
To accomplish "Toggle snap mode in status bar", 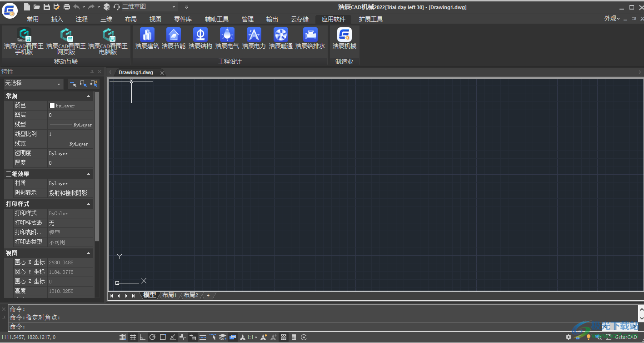I will (x=123, y=337).
